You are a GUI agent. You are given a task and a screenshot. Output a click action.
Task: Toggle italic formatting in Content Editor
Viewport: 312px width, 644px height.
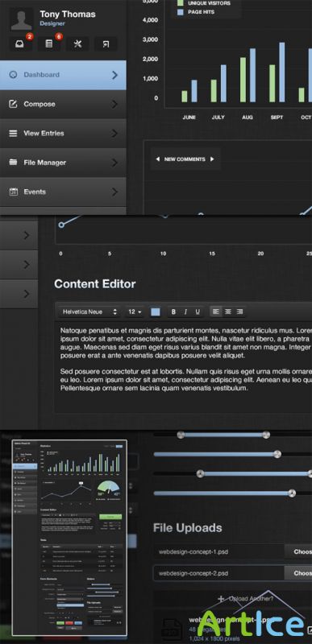tap(185, 312)
